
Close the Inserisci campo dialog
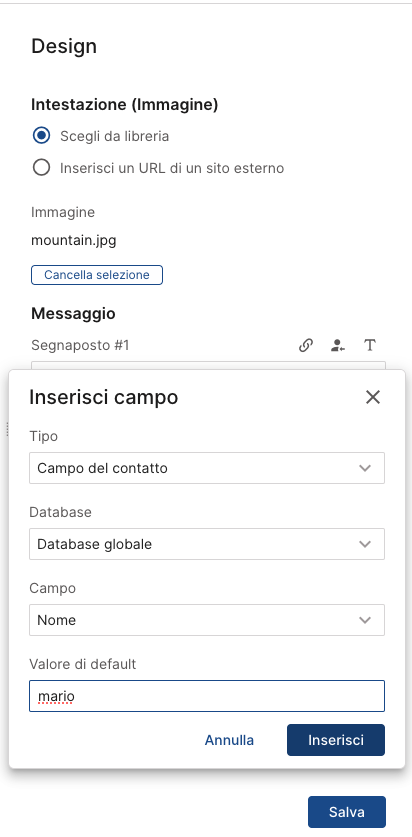point(373,397)
